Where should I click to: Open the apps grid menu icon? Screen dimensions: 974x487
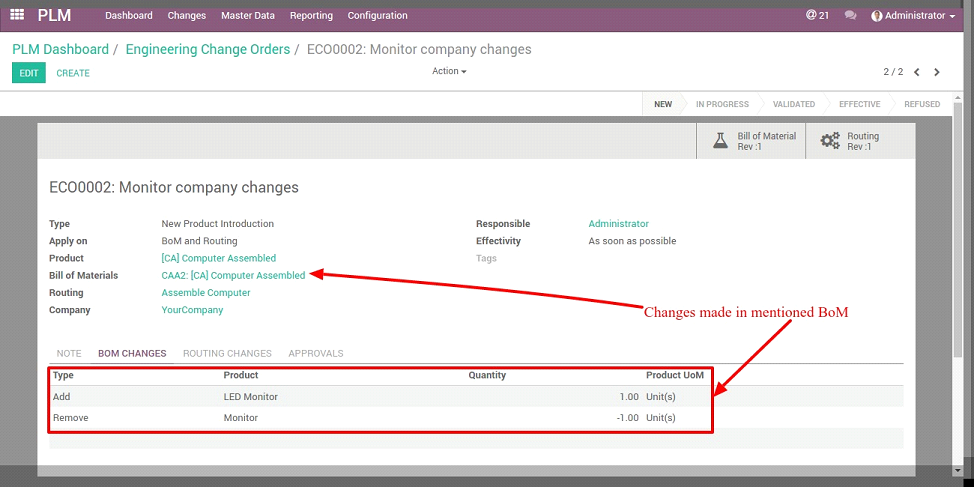coord(17,15)
